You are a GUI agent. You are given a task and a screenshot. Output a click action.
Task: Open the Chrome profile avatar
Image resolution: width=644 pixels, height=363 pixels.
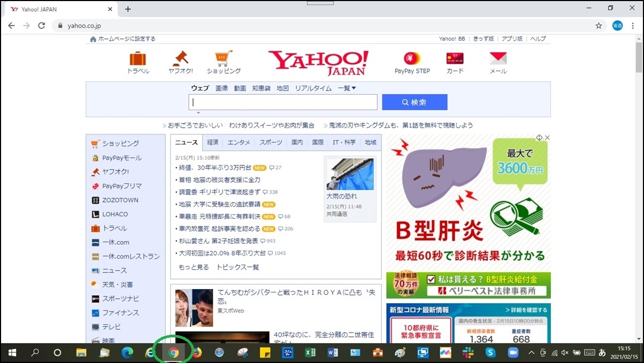pos(617,25)
